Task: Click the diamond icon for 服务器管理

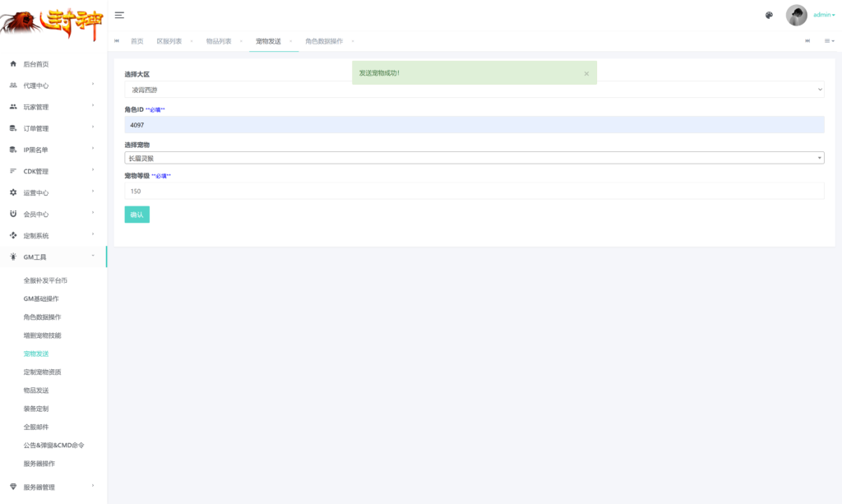Action: 13,487
